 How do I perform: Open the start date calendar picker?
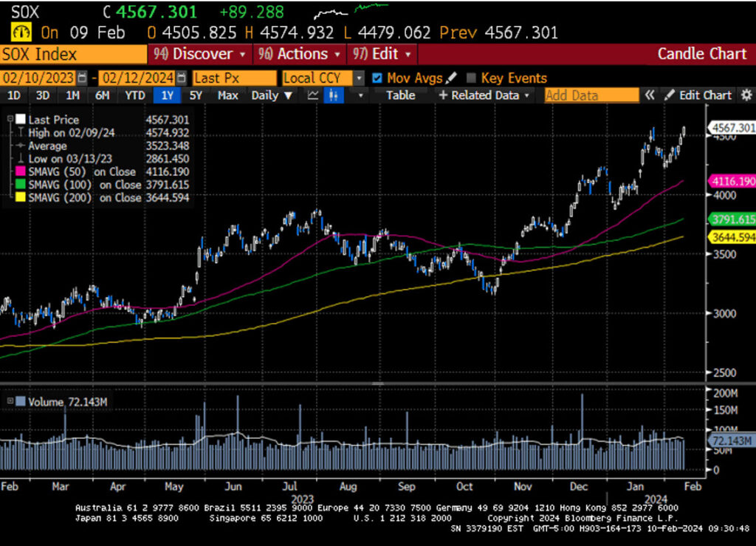pos(82,78)
